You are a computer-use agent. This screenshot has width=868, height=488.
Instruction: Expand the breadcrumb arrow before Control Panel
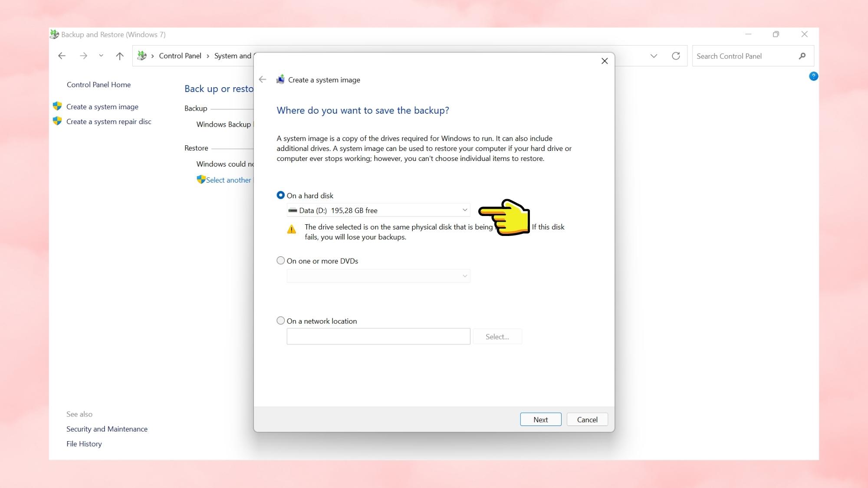click(153, 56)
